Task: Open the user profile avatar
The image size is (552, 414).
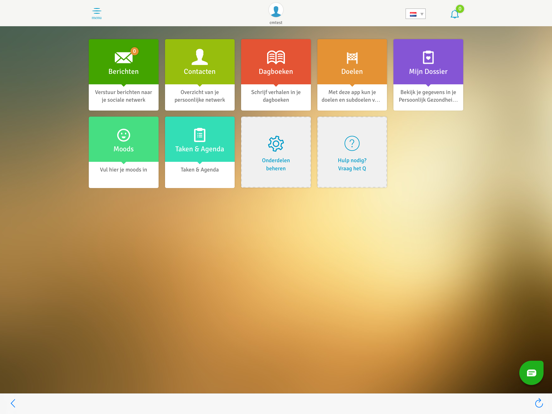Action: [276, 10]
